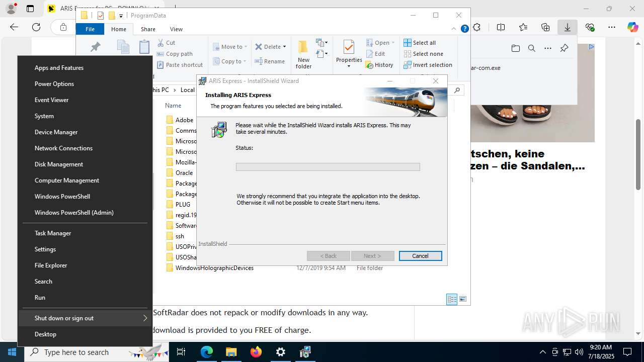This screenshot has width=644, height=362.
Task: Click the Edge refresh button
Action: [x=36, y=27]
